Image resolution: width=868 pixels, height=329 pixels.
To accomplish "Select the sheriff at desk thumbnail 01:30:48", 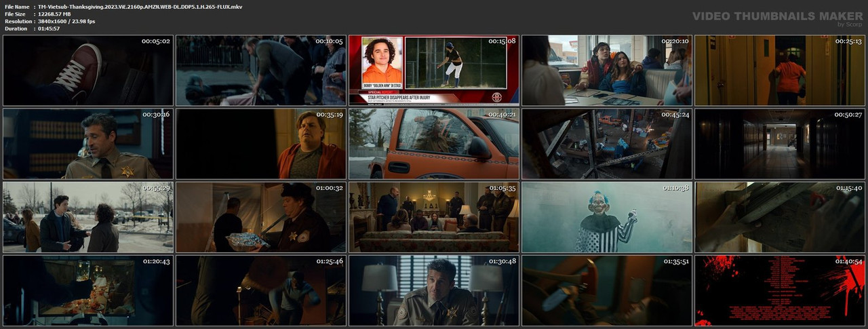I will point(434,290).
